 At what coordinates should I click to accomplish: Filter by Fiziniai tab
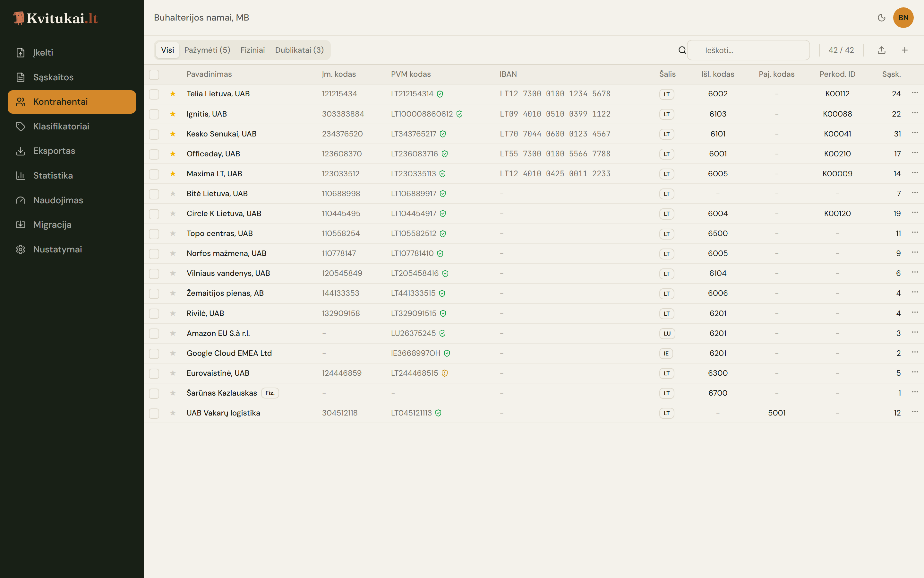[x=252, y=50]
